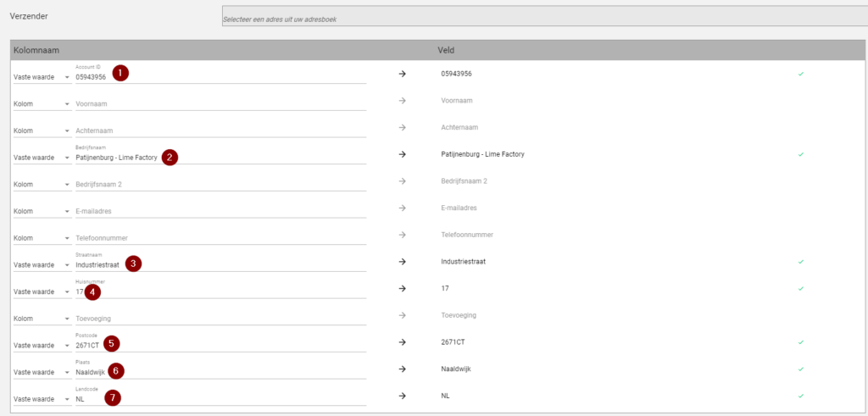Viewport: 868px width, 416px height.
Task: Click the arrow icon in the Landcode row
Action: [x=403, y=396]
